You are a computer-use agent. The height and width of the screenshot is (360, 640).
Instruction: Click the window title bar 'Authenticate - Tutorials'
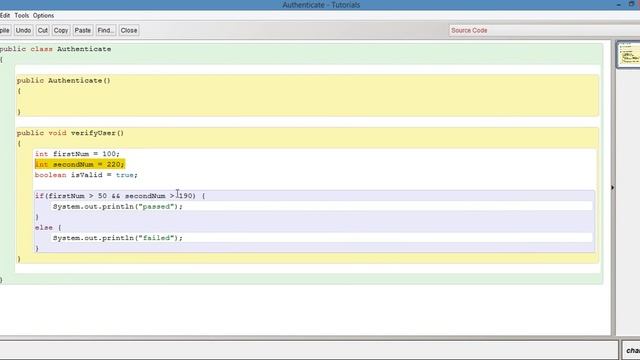coord(321,5)
